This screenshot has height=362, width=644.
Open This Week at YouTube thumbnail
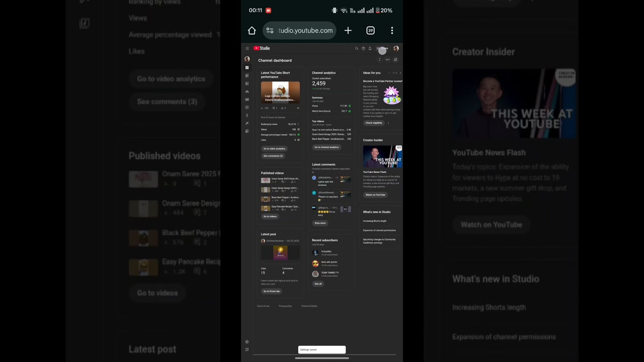pyautogui.click(x=383, y=156)
